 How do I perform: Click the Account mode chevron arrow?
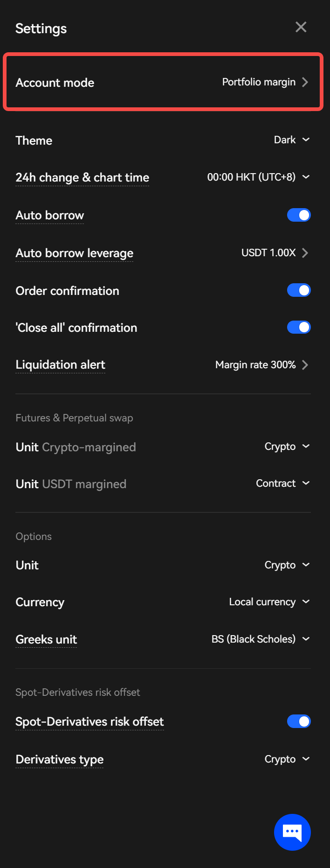click(305, 82)
